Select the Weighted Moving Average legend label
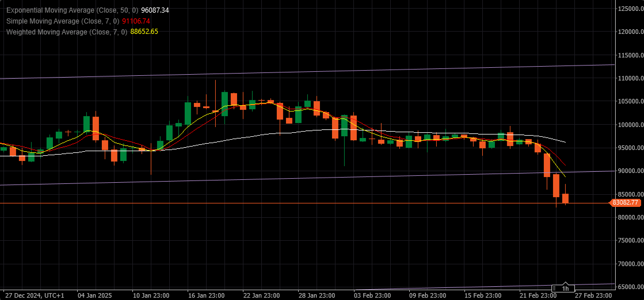 click(67, 32)
